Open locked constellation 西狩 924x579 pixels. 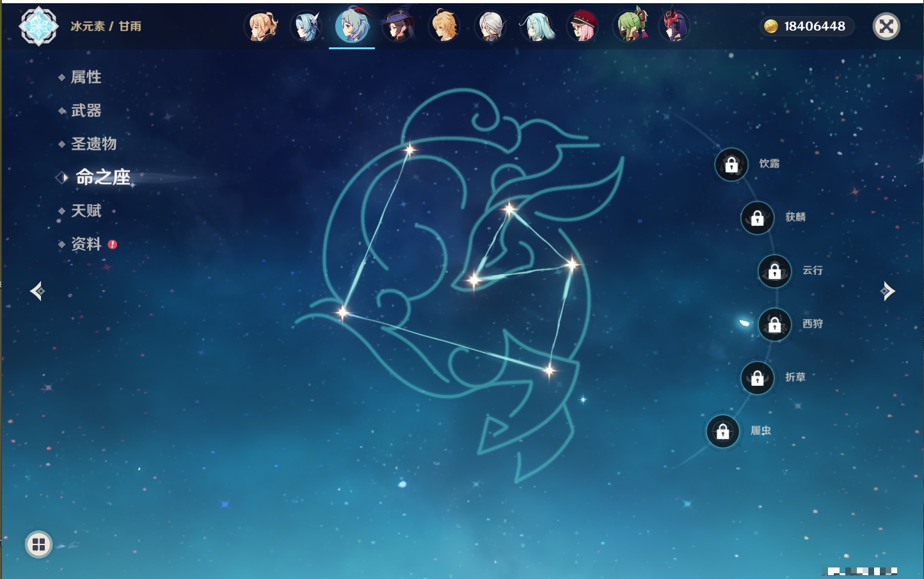(775, 325)
